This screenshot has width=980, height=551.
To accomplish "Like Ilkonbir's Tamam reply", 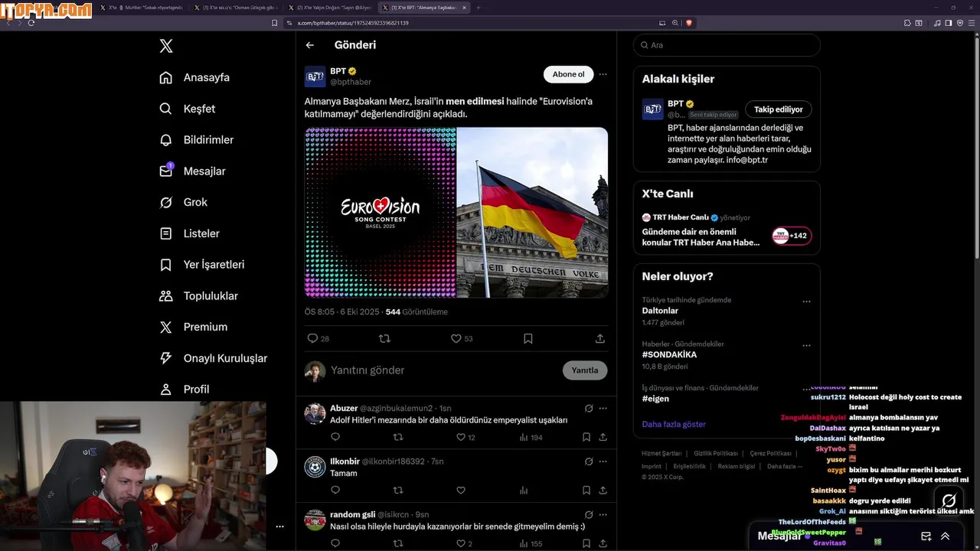I will pos(461,491).
